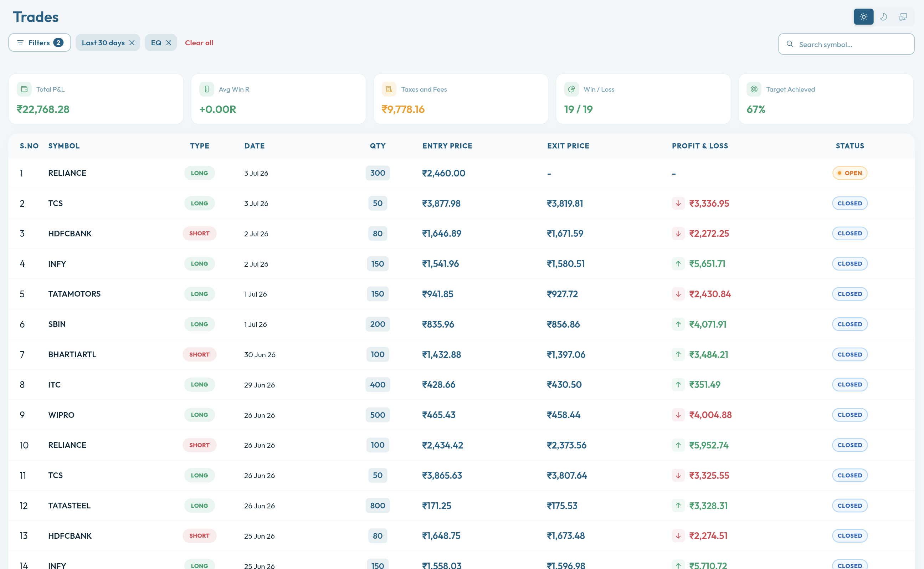Select the TATASTEEL symbol row
The height and width of the screenshot is (569, 924).
[x=461, y=506]
